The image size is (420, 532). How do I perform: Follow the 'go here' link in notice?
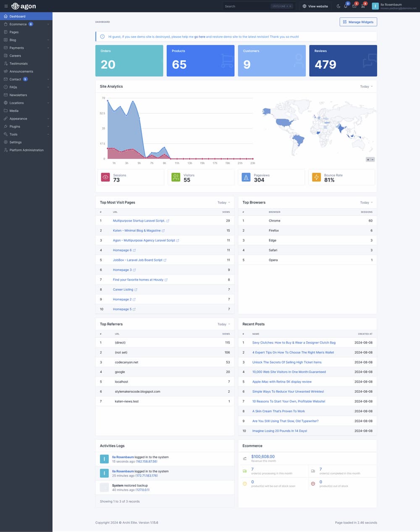coord(199,37)
